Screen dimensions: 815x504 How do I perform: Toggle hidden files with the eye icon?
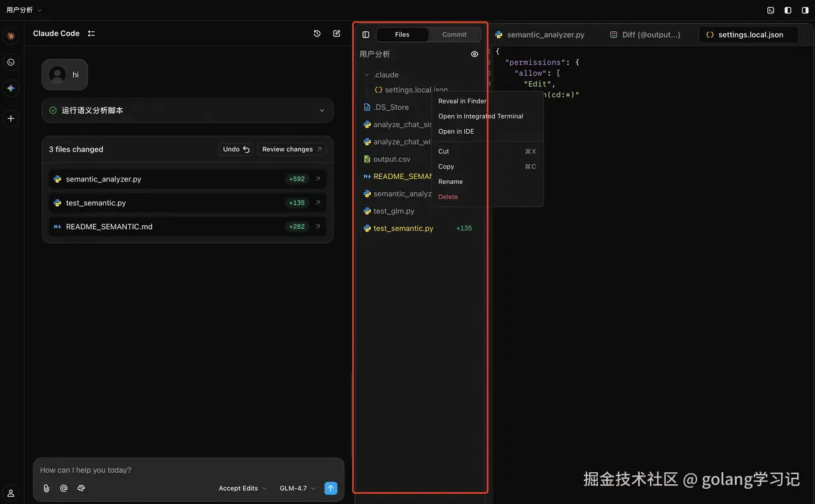tap(474, 54)
